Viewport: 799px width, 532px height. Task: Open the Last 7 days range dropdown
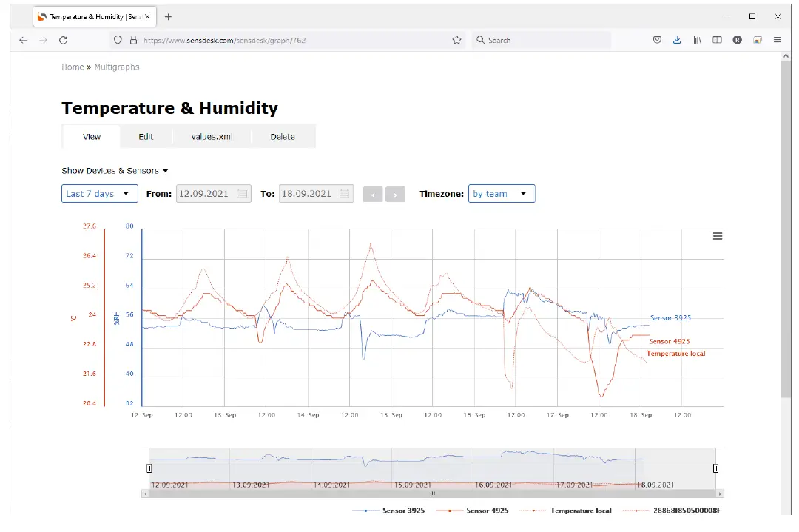point(99,194)
